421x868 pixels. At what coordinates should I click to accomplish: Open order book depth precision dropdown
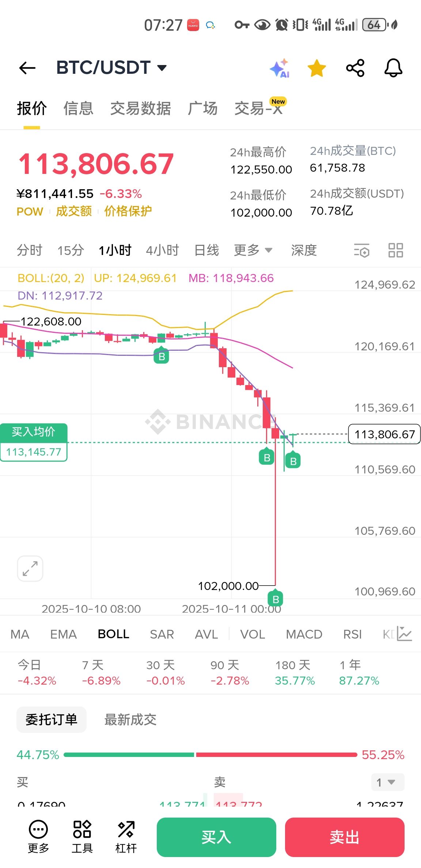pos(387,782)
